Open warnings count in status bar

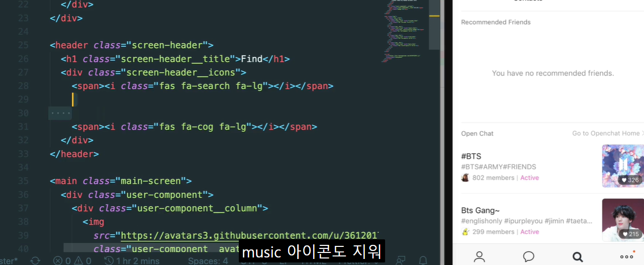tap(83, 260)
